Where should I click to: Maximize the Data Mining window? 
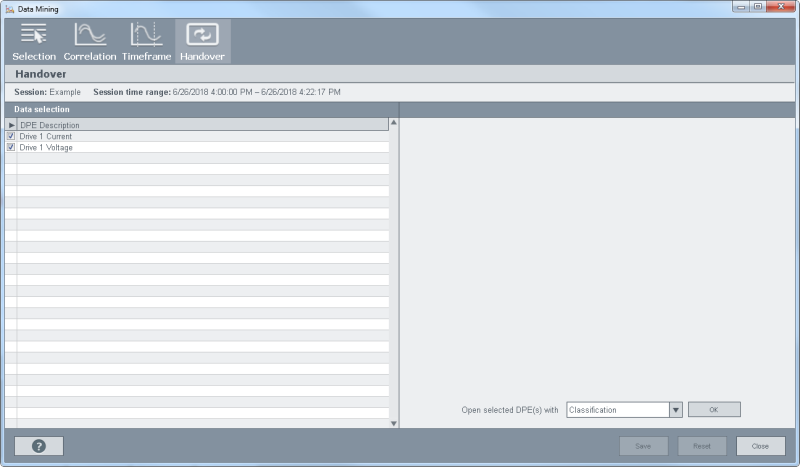click(758, 7)
